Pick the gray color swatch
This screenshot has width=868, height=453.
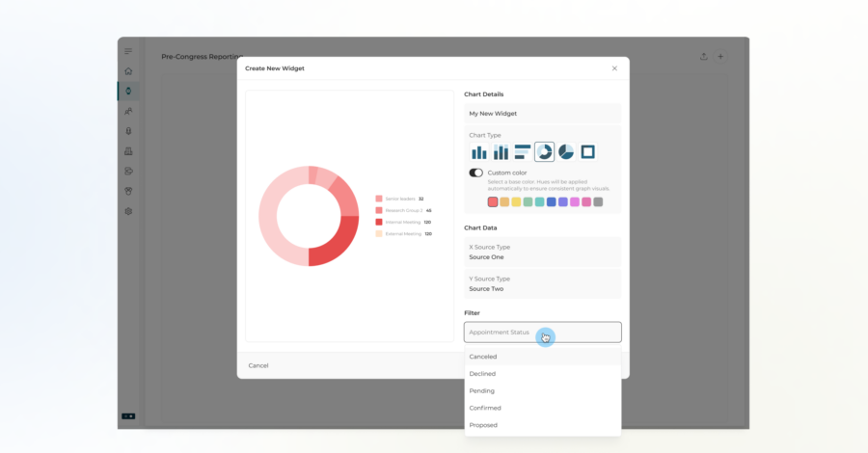(x=598, y=201)
